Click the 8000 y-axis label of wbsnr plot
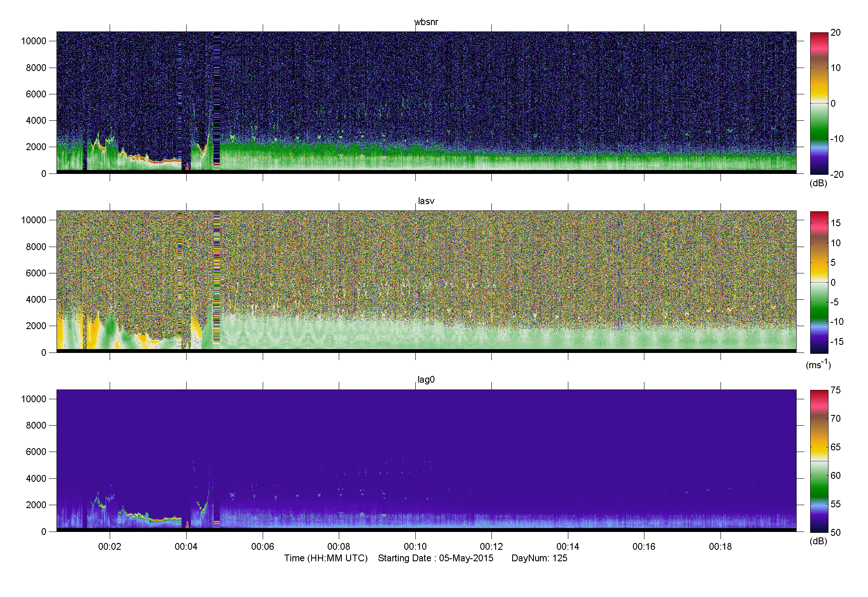 36,68
